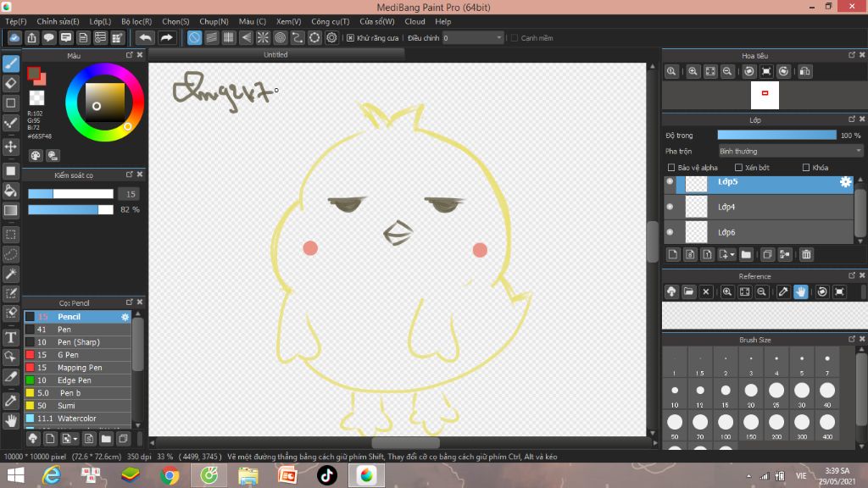868x488 pixels.
Task: Click the Redo arrow in top toolbar
Action: 167,38
